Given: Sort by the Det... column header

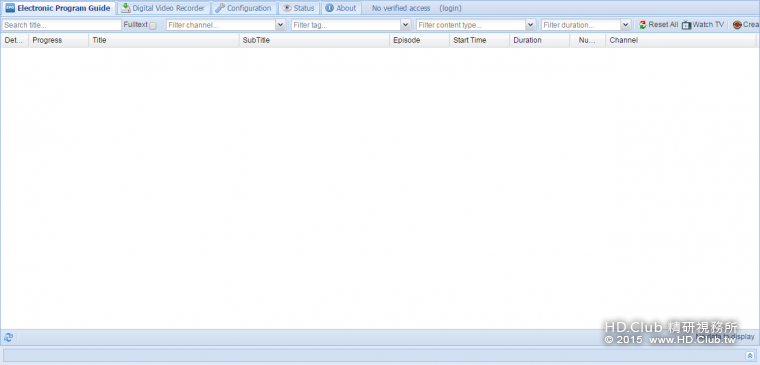Looking at the screenshot, I should [x=15, y=40].
